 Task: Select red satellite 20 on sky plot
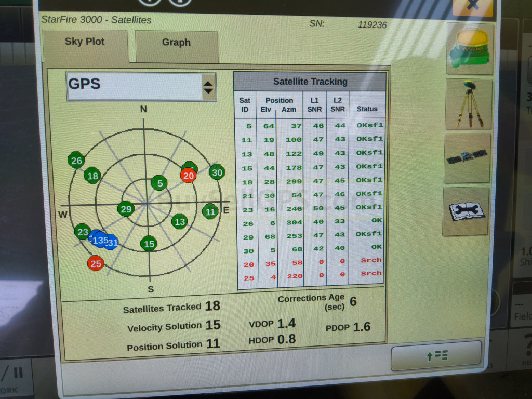(x=188, y=176)
